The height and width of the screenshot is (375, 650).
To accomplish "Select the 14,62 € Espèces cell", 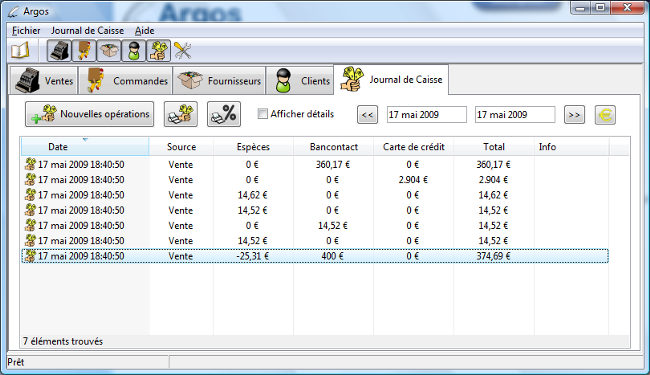I will [x=252, y=195].
